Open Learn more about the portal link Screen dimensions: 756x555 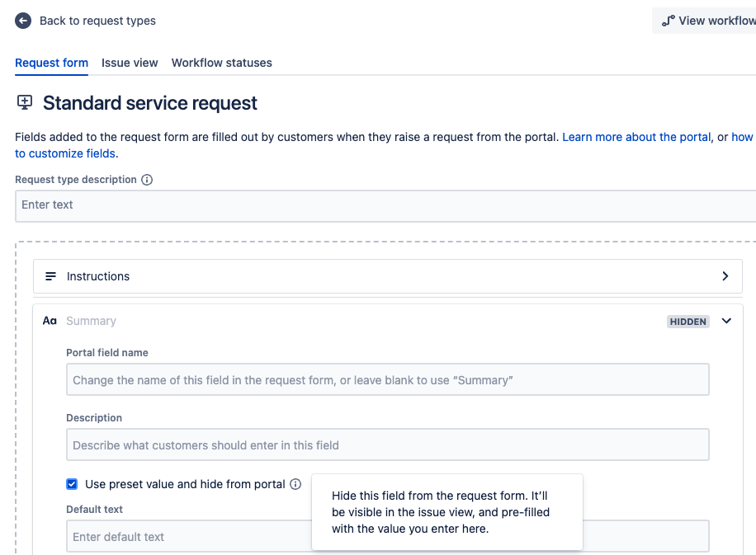pyautogui.click(x=636, y=137)
